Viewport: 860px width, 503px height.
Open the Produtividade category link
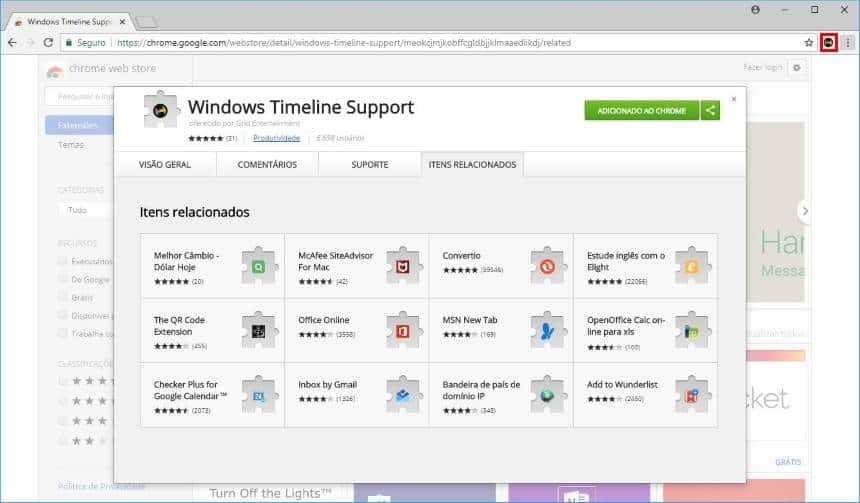pyautogui.click(x=276, y=138)
